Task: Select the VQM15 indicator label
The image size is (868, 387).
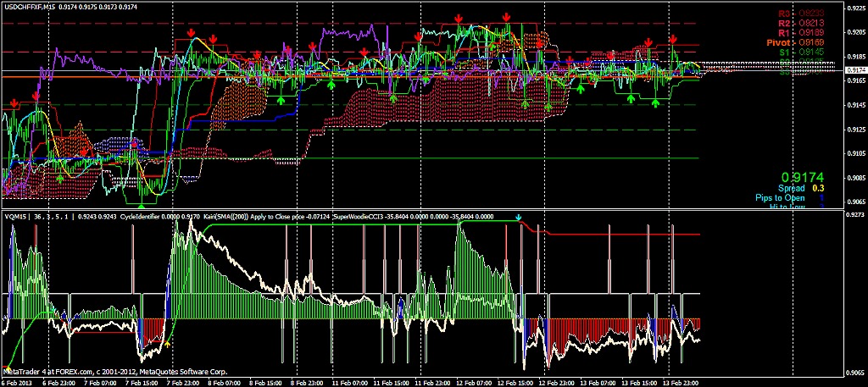Action: pyautogui.click(x=17, y=216)
